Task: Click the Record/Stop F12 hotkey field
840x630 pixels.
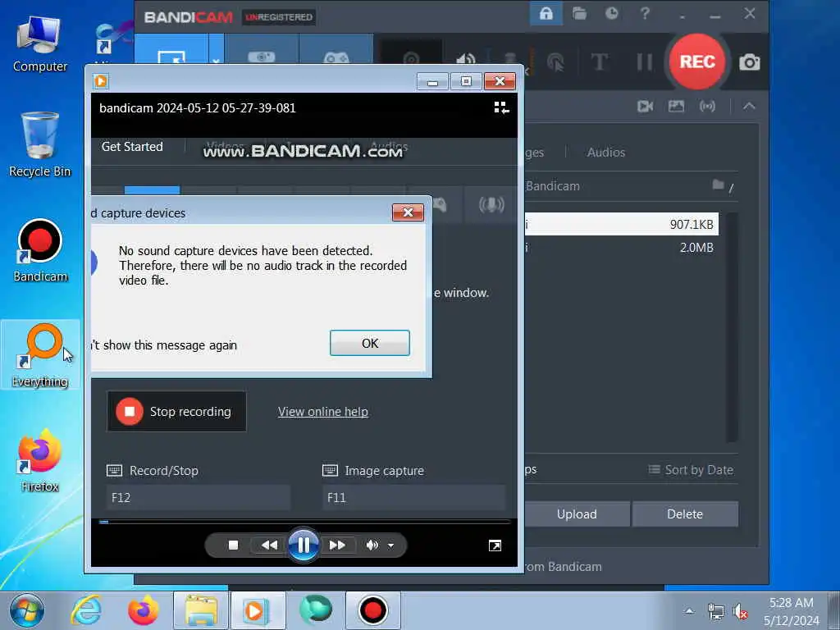Action: coord(199,498)
